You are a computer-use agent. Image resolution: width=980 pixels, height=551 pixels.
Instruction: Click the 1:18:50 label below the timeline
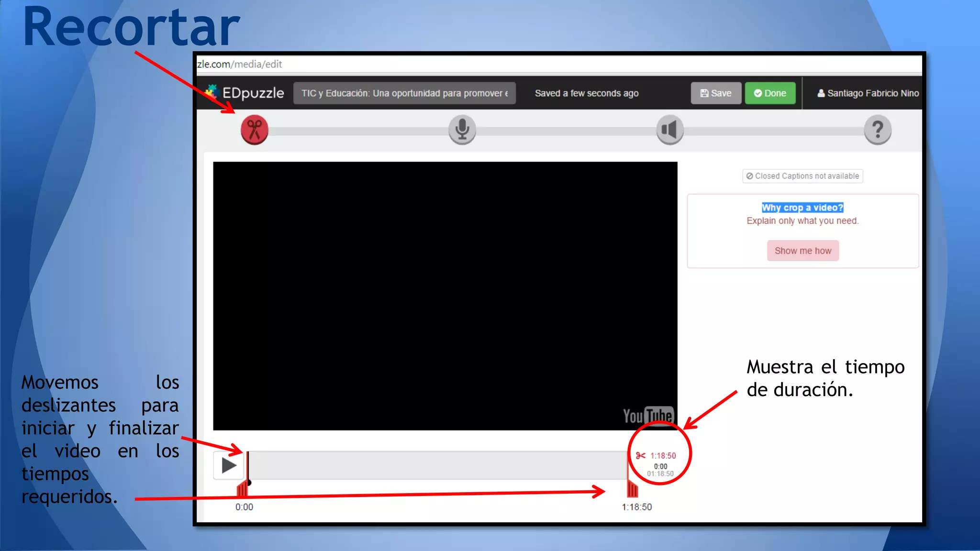tap(636, 507)
